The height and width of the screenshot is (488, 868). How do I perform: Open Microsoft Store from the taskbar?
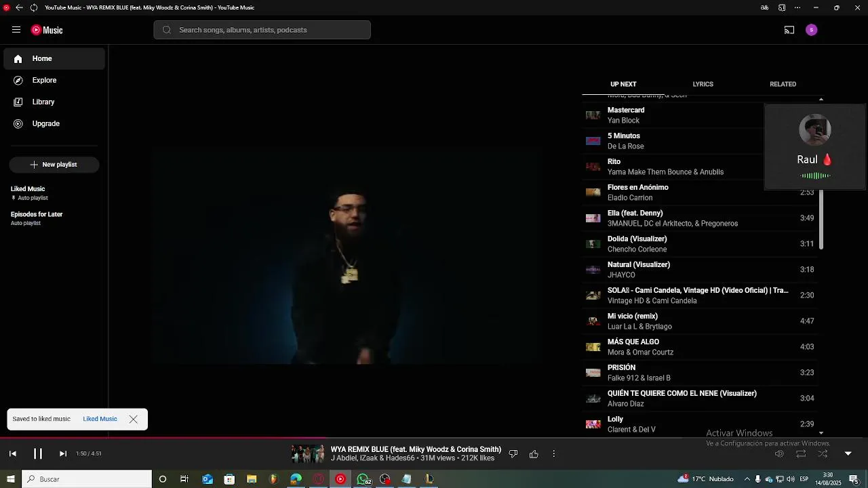pos(229,479)
